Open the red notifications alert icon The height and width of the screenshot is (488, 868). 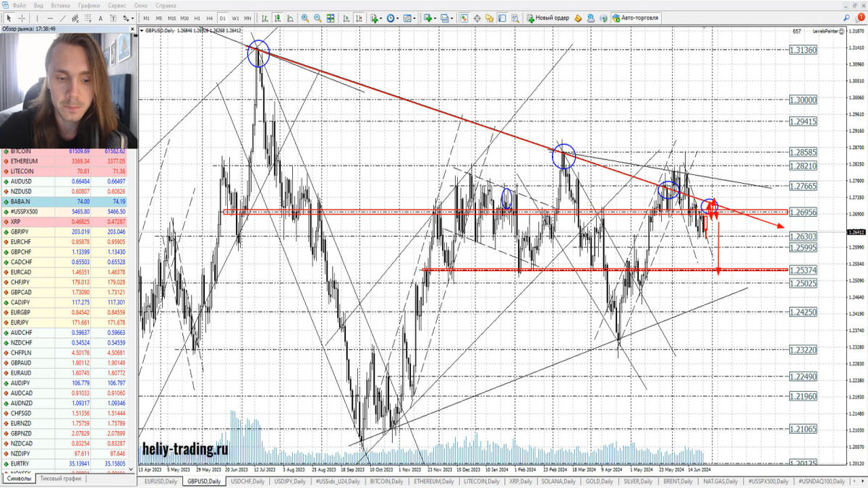coord(859,17)
